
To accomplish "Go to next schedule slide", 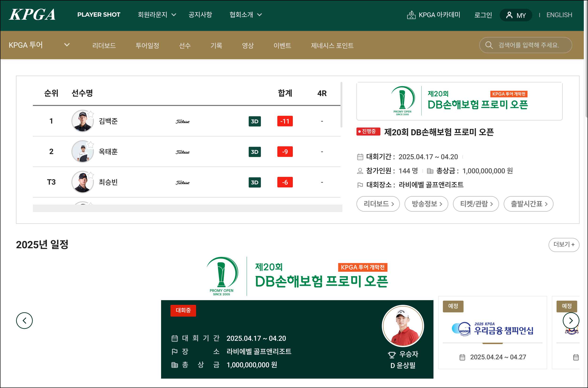I will 571,321.
